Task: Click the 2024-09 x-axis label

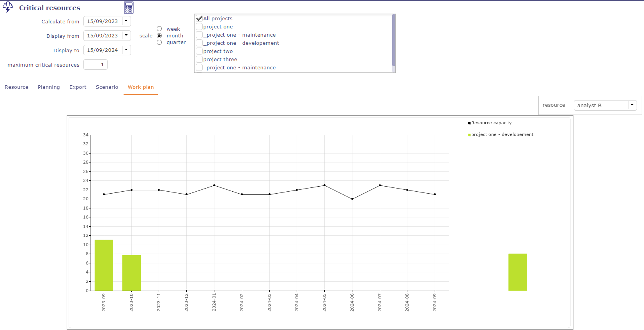Action: click(x=435, y=303)
